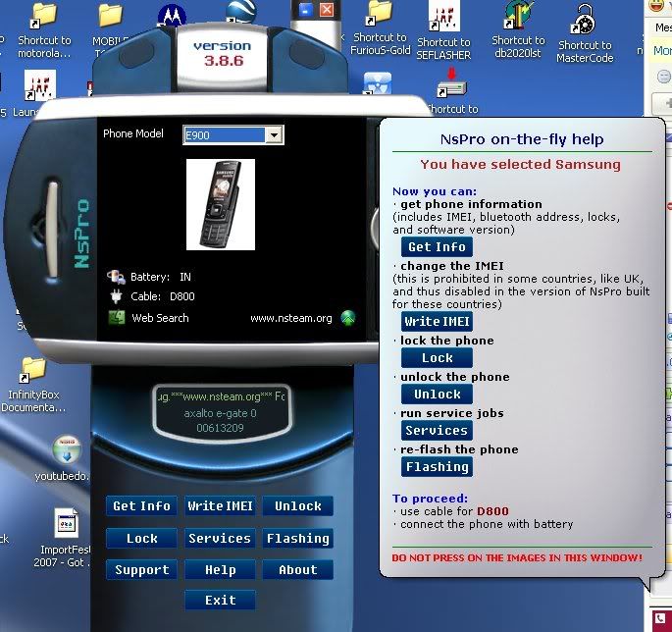Screen dimensions: 672x632
Task: Open the www.nsteam.org link
Action: click(291, 318)
